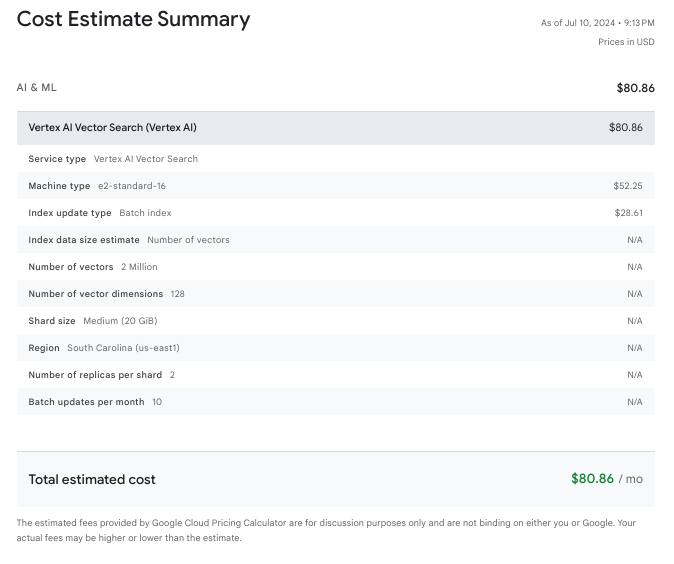Click the 'Medium (20 GiB)' value
Image resolution: width=674 pixels, height=564 pixels.
point(120,321)
